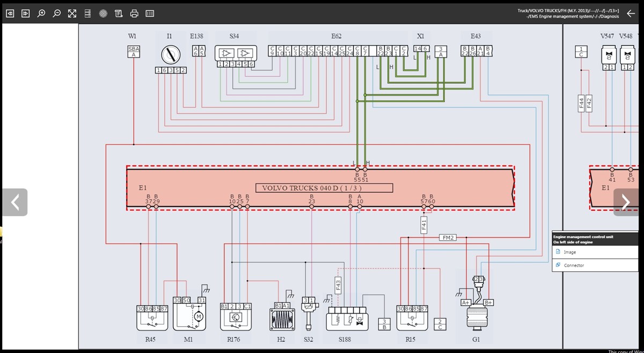Click the E43 component label
Screen dimensions: 644x353
click(x=475, y=36)
